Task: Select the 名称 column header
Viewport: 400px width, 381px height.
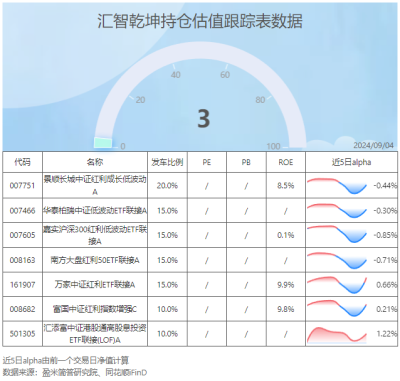Action: (95, 162)
